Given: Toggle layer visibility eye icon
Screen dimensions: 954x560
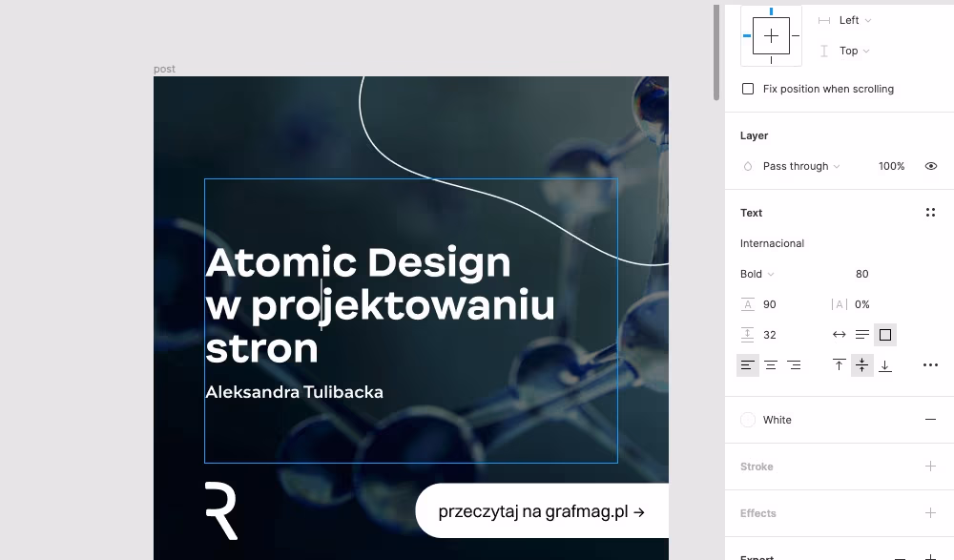Looking at the screenshot, I should click(x=931, y=166).
